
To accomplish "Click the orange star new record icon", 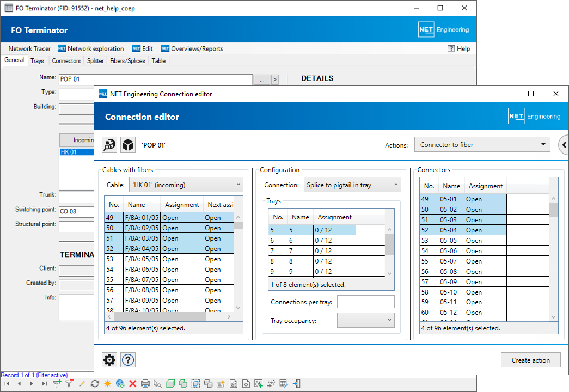I will point(107,384).
